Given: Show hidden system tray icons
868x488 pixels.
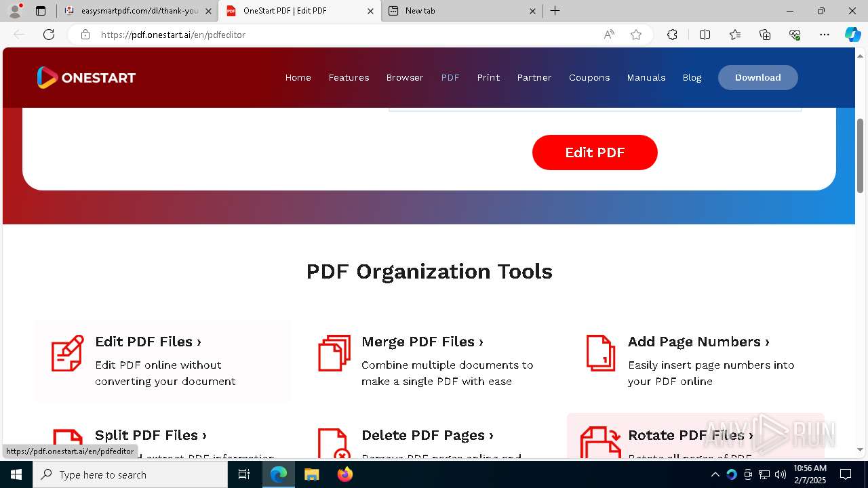Looking at the screenshot, I should pos(715,474).
